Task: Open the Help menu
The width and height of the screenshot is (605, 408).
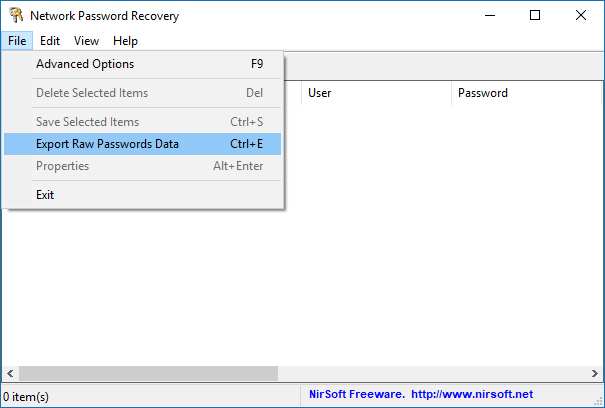Action: point(125,41)
